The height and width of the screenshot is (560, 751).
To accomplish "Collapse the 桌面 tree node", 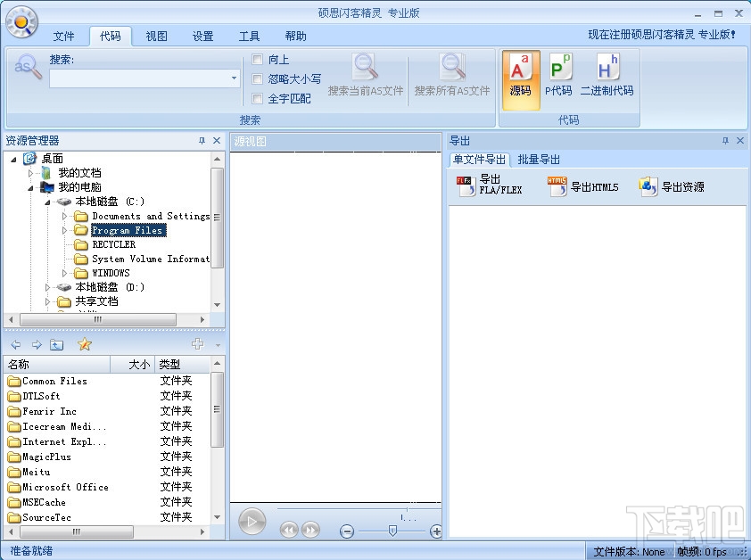I will tap(13, 160).
